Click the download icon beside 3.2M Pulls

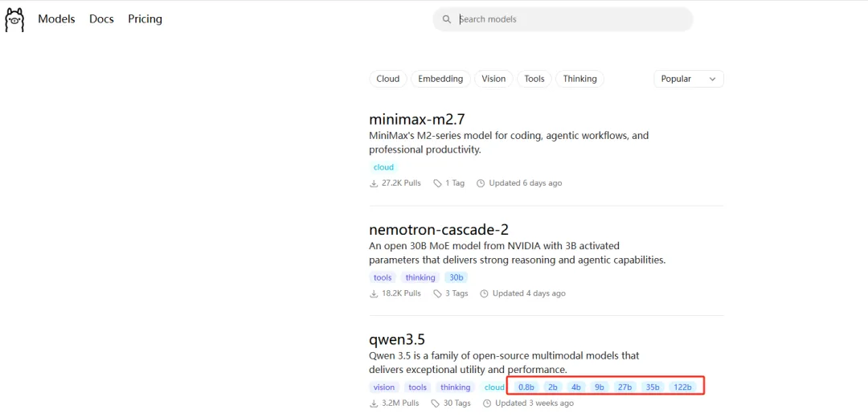pos(374,404)
